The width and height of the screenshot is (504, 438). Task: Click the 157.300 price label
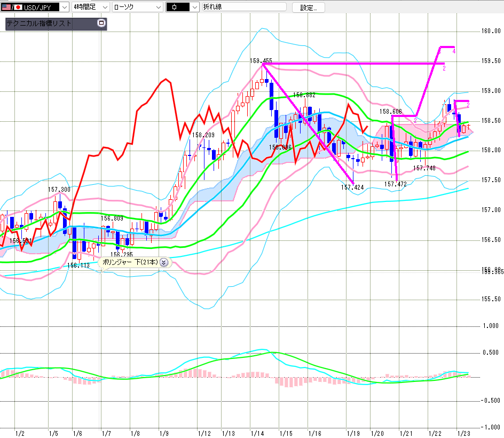point(59,189)
